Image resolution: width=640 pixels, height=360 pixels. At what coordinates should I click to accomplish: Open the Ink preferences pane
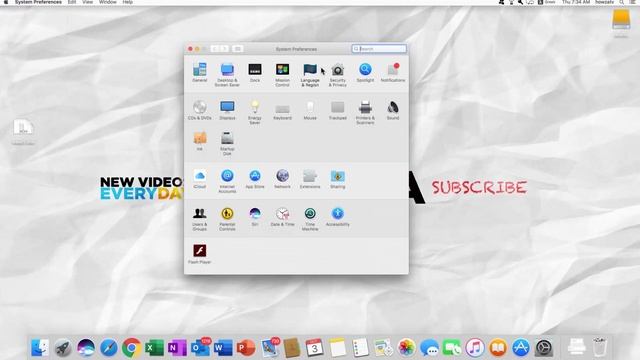(x=200, y=141)
